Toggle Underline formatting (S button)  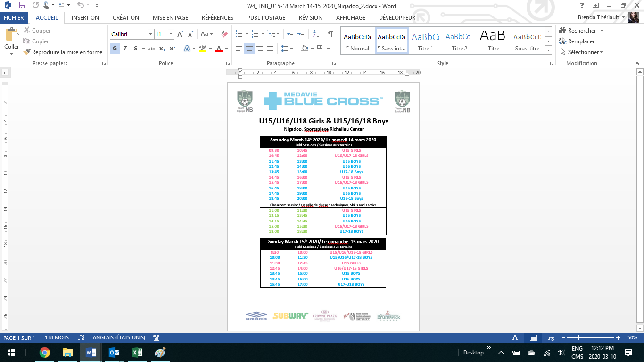pyautogui.click(x=136, y=49)
